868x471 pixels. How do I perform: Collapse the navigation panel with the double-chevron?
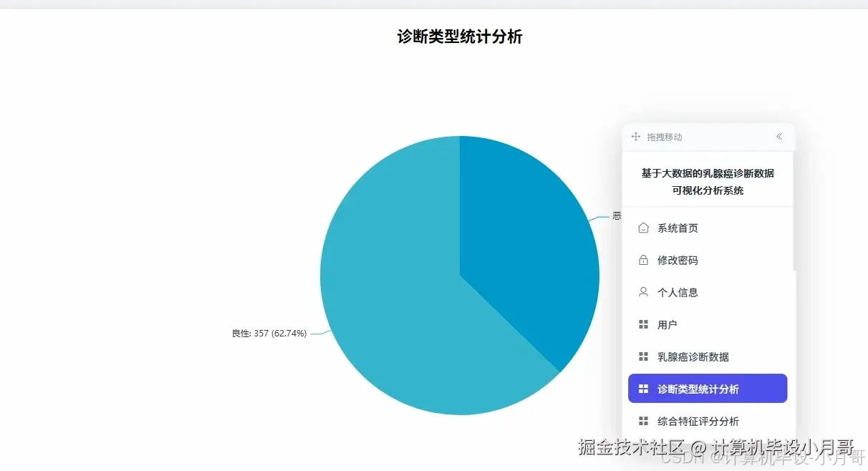(779, 137)
